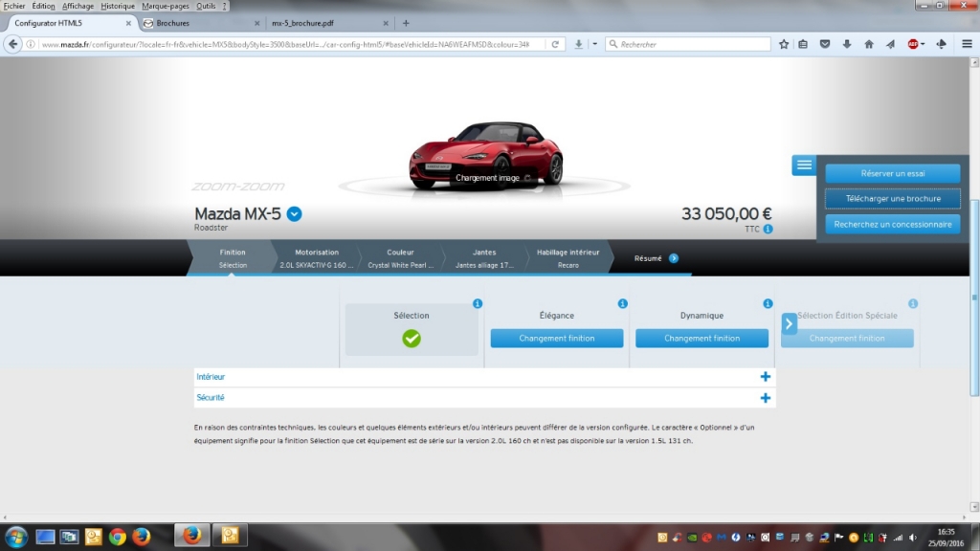The height and width of the screenshot is (551, 980).
Task: Go back with the browser back arrow
Action: click(x=12, y=44)
